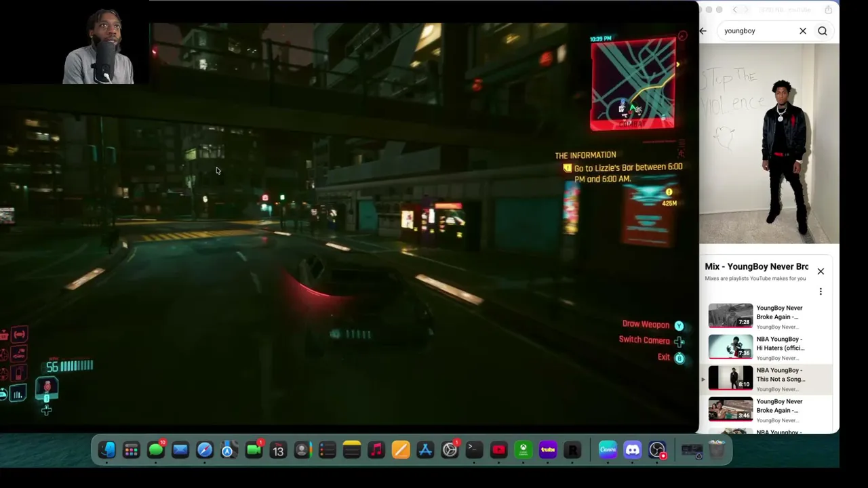The width and height of the screenshot is (868, 488).
Task: Open Launchpad from the dock
Action: (132, 449)
